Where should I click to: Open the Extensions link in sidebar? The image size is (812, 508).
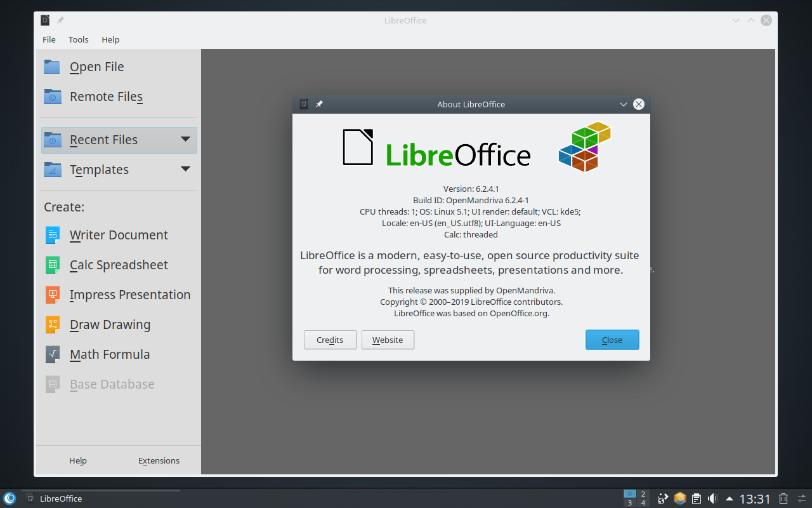click(x=159, y=460)
